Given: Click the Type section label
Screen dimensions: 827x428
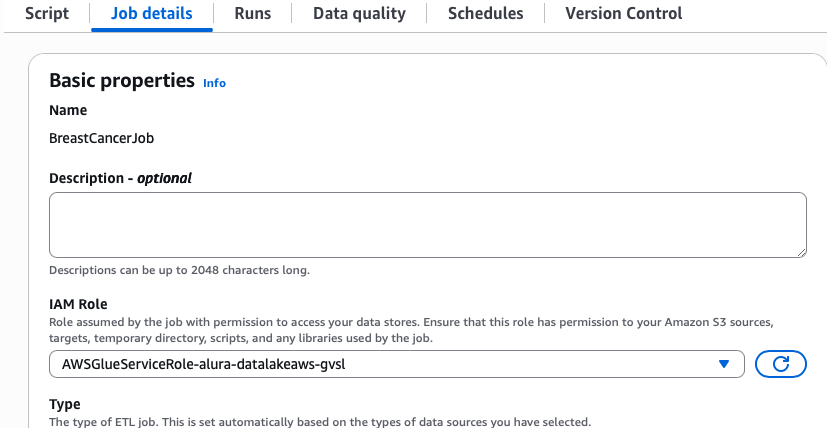Looking at the screenshot, I should pyautogui.click(x=66, y=404).
